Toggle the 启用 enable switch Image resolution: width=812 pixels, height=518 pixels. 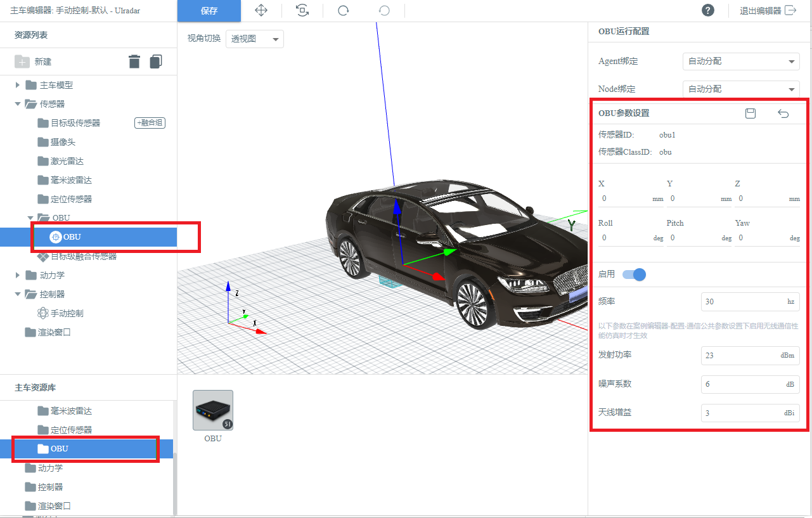click(x=634, y=275)
